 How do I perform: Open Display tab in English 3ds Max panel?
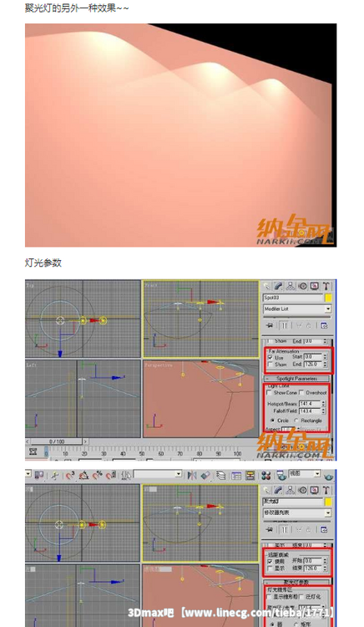[x=315, y=286]
